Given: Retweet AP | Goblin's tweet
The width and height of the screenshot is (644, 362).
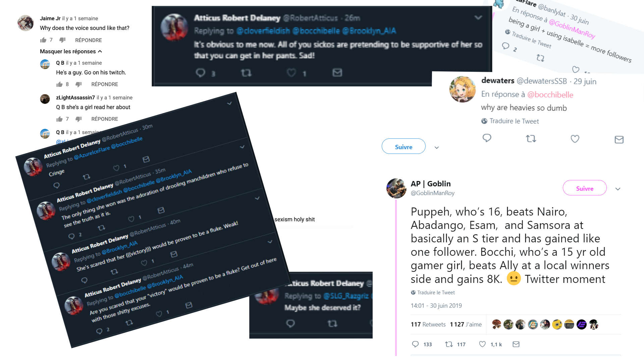Looking at the screenshot, I should [x=449, y=344].
